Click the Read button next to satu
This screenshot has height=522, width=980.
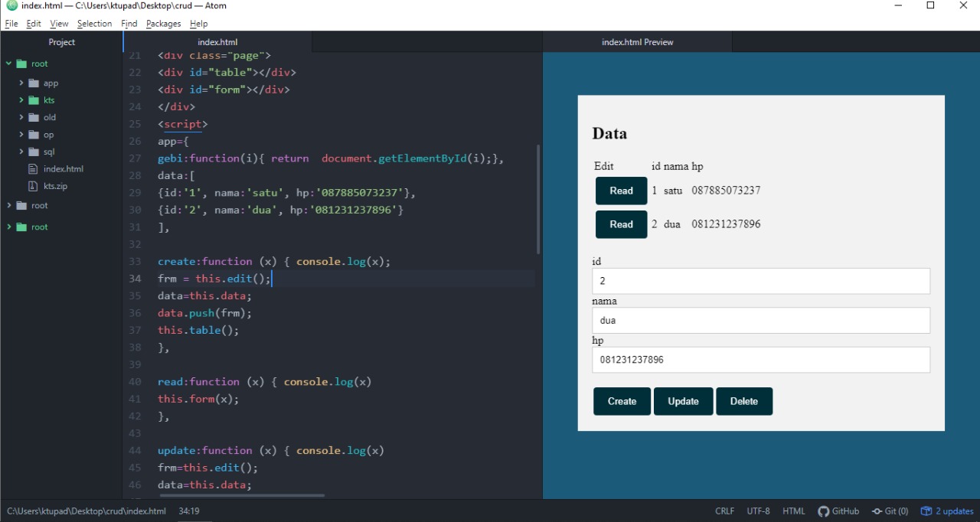621,191
